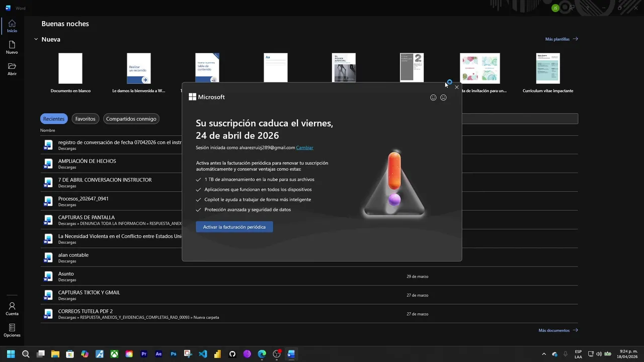Open the Cuenta account sidebar icon
The width and height of the screenshot is (644, 362).
(x=12, y=309)
